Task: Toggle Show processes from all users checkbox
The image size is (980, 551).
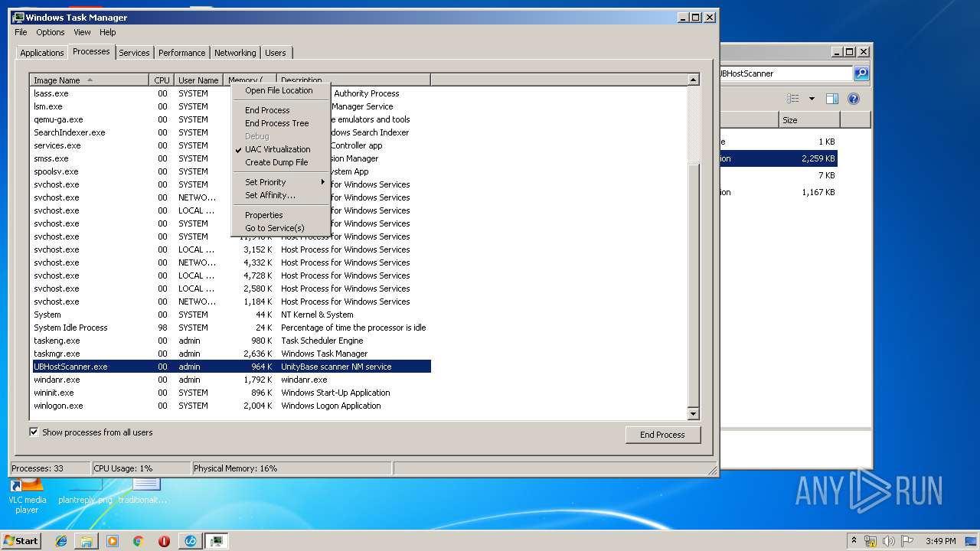Action: tap(34, 432)
